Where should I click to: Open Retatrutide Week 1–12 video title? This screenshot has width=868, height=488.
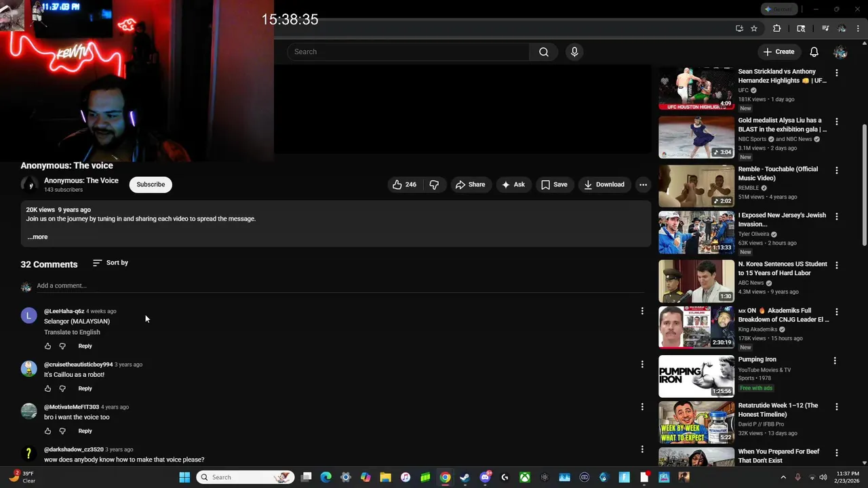point(778,410)
